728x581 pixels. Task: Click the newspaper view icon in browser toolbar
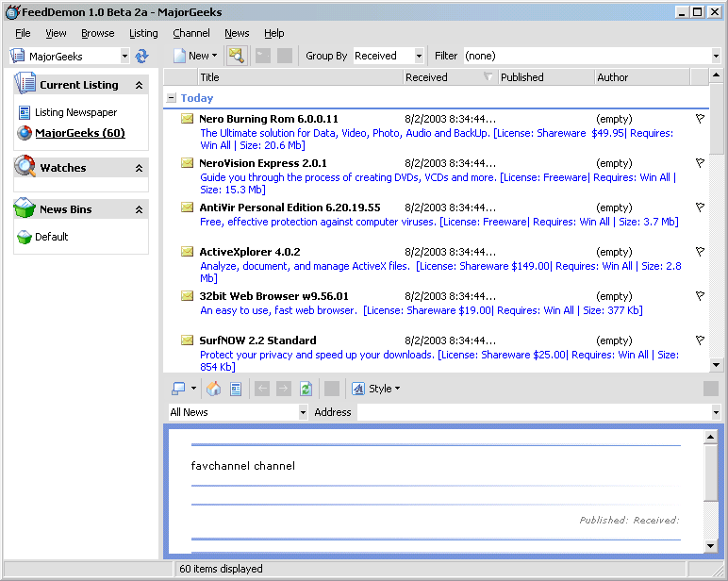tap(236, 389)
